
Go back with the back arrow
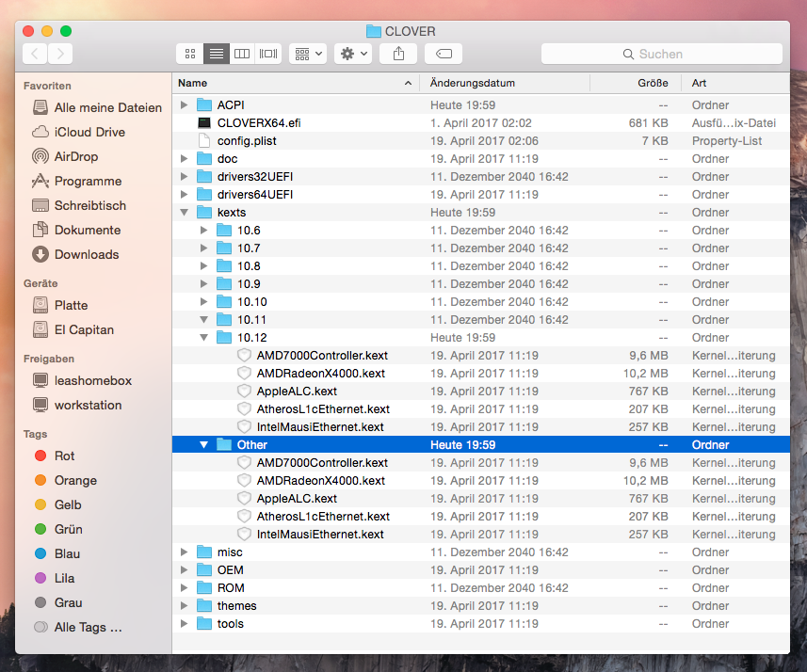click(35, 54)
